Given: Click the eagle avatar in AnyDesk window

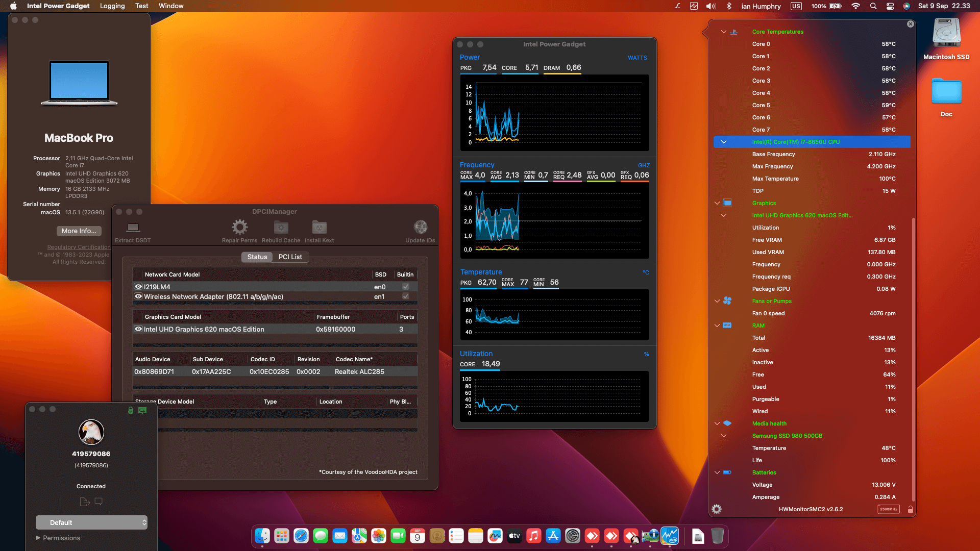Looking at the screenshot, I should click(x=91, y=432).
